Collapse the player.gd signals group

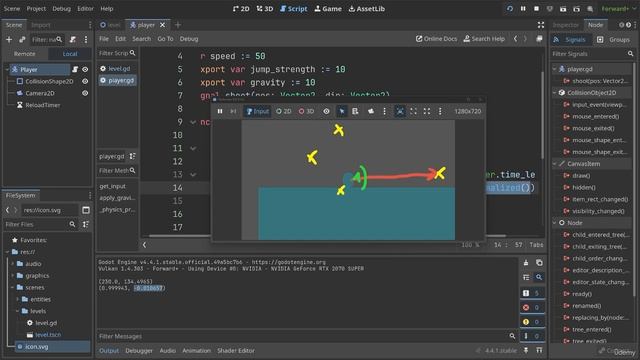(554, 69)
